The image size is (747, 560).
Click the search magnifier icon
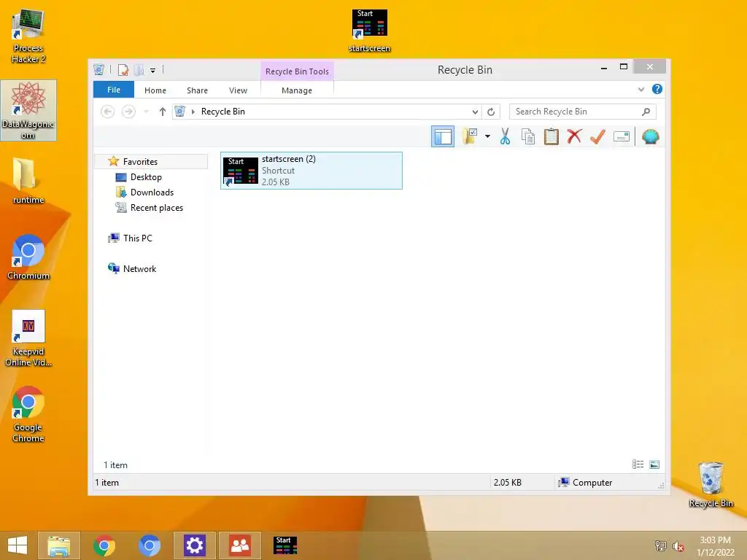point(646,112)
